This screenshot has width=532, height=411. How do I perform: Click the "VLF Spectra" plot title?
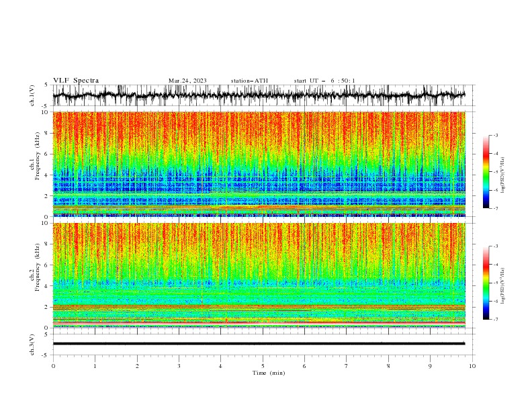pos(76,81)
